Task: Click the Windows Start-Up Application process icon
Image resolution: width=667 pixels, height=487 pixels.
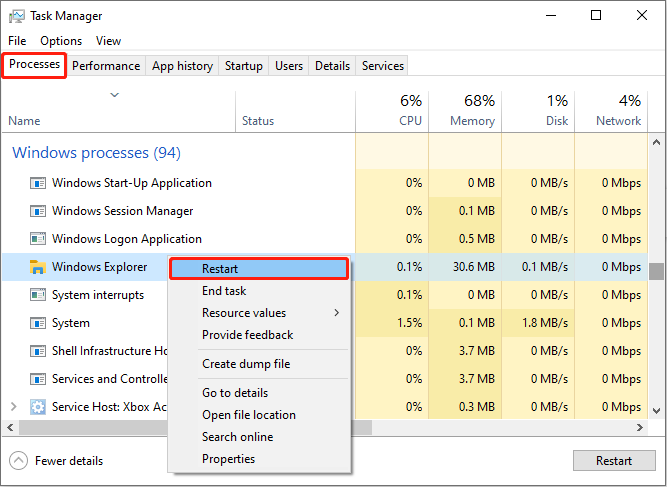Action: coord(38,183)
